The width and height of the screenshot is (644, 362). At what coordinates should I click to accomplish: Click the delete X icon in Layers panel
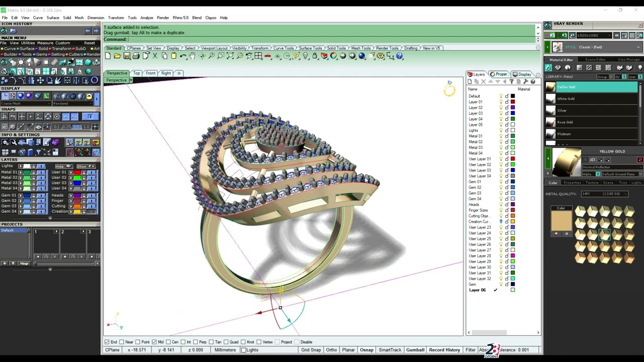click(x=484, y=81)
